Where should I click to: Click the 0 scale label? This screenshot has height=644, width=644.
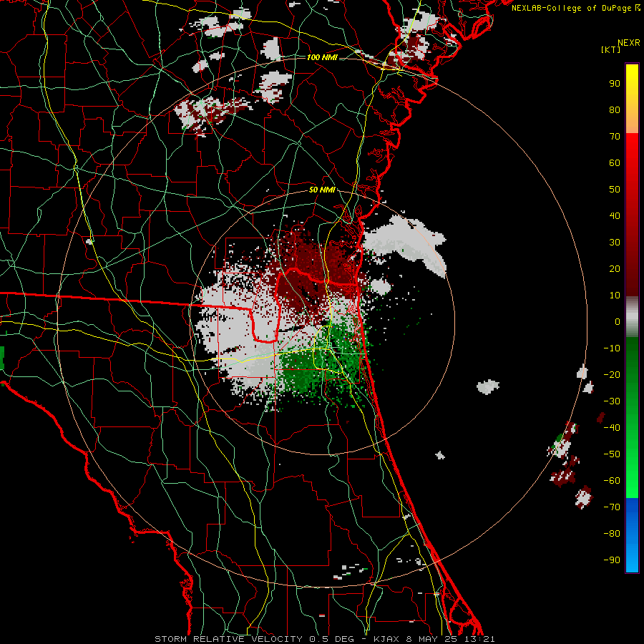click(x=618, y=322)
